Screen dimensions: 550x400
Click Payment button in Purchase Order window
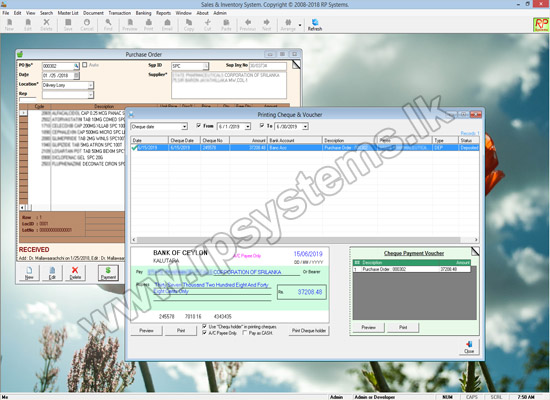108,273
